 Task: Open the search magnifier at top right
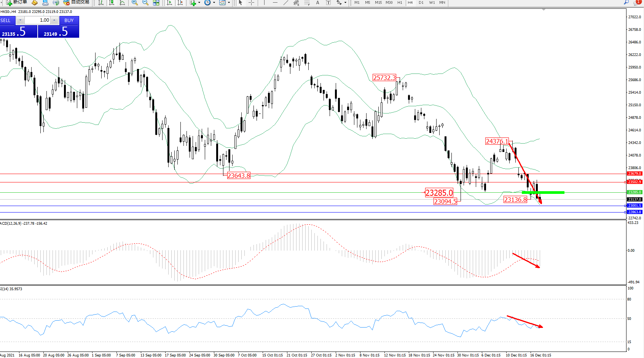(x=626, y=2)
